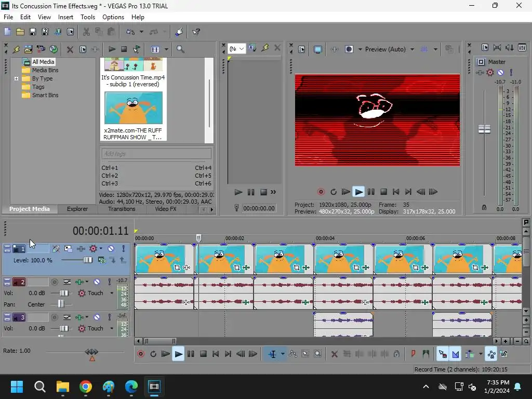Solo video track 1 exclamation icon
The height and width of the screenshot is (399, 532).
point(123,249)
